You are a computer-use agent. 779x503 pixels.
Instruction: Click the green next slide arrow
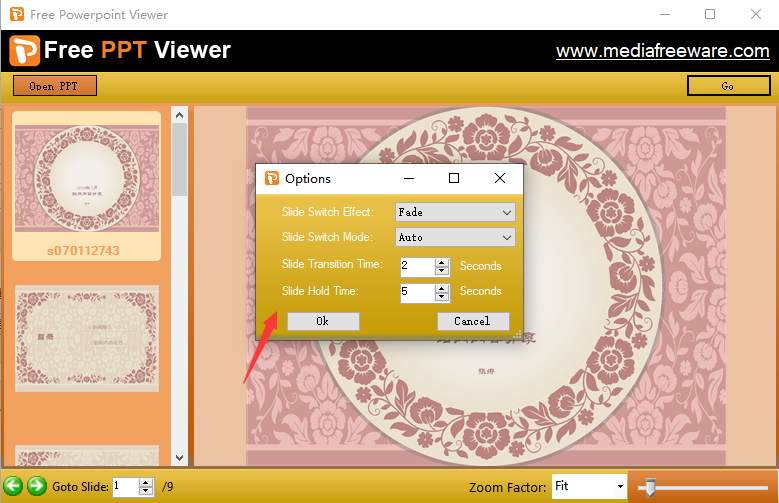pos(36,486)
